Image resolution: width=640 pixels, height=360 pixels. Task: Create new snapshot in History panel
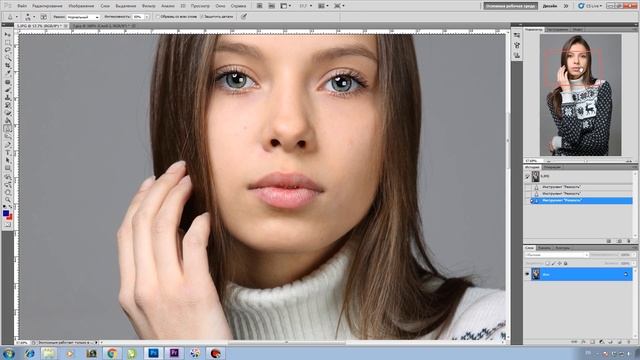click(x=619, y=241)
